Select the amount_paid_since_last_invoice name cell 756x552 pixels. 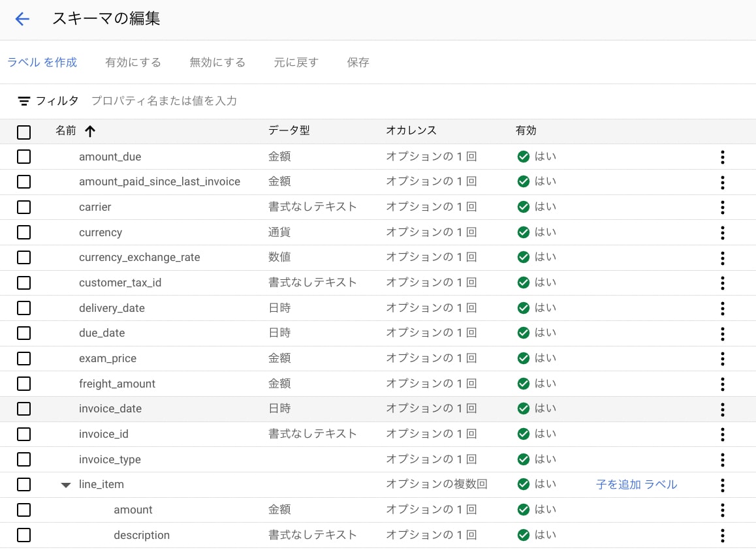(159, 181)
